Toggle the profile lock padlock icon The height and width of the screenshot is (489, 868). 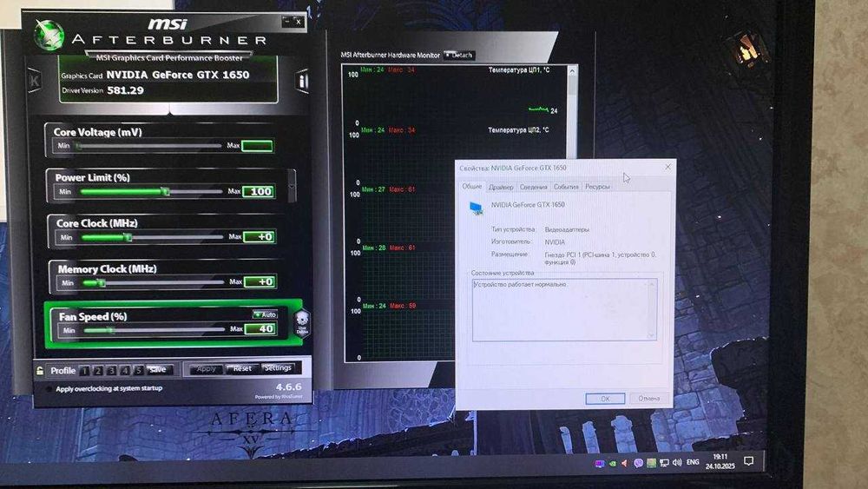[40, 371]
